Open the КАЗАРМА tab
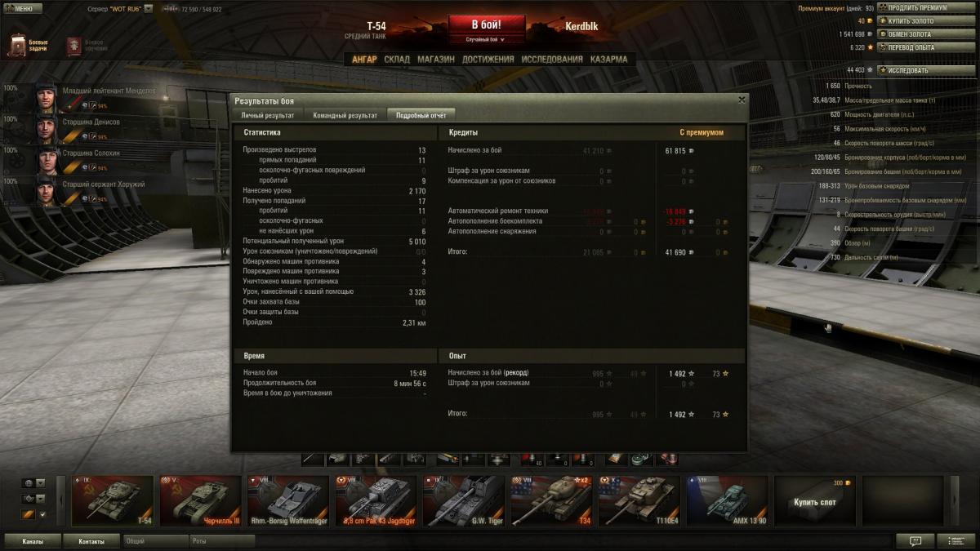Viewport: 980px width, 551px height. click(x=609, y=60)
